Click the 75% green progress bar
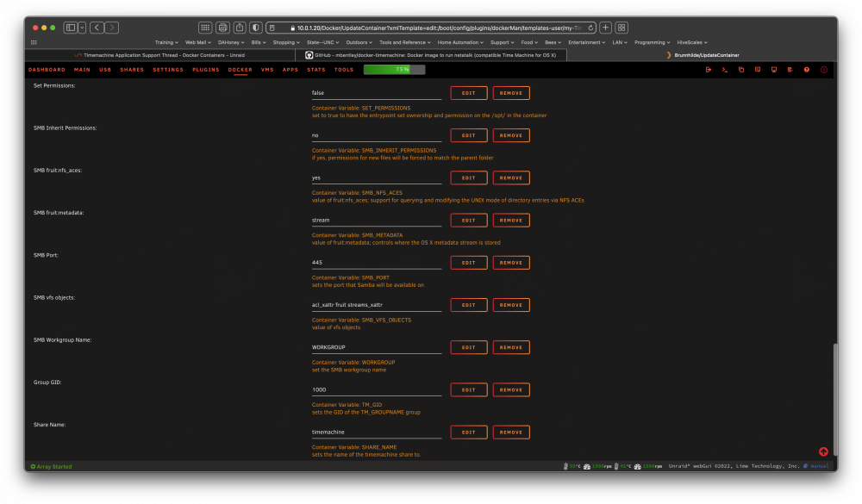Viewport: 862px width, 504px height. (x=394, y=69)
